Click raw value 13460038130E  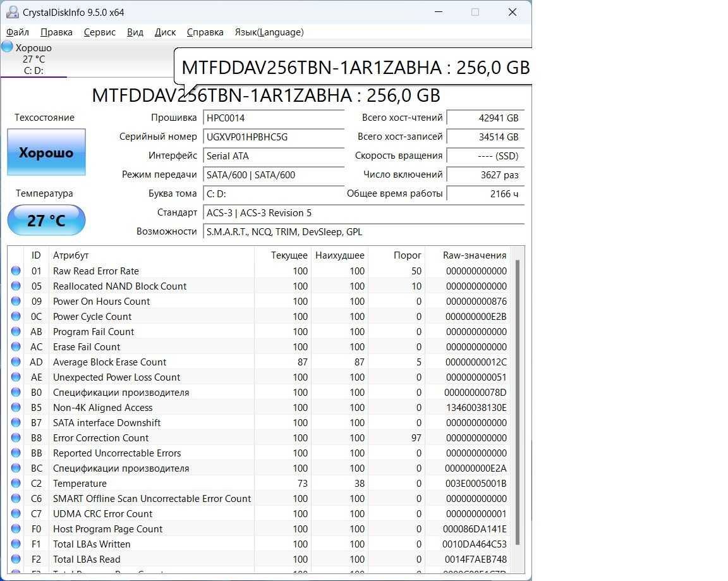(x=476, y=407)
